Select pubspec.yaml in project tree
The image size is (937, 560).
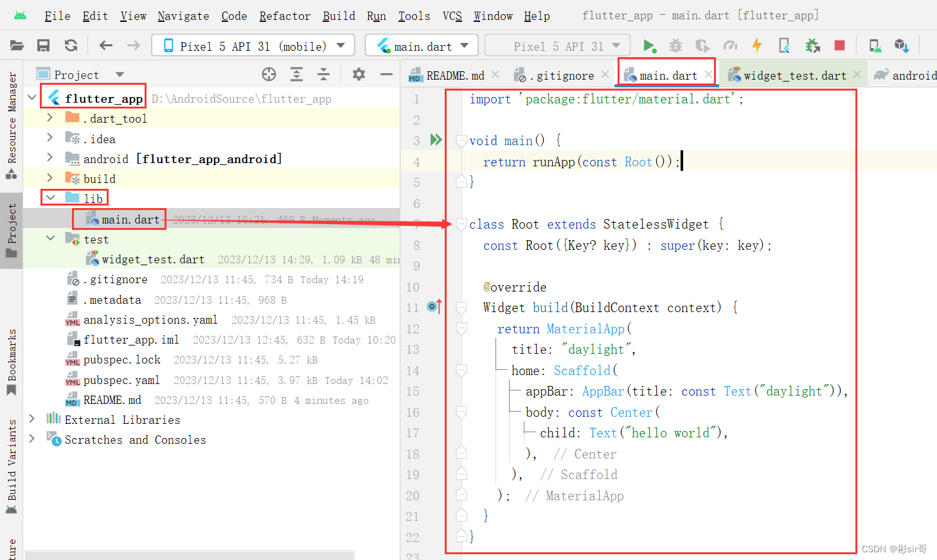121,380
